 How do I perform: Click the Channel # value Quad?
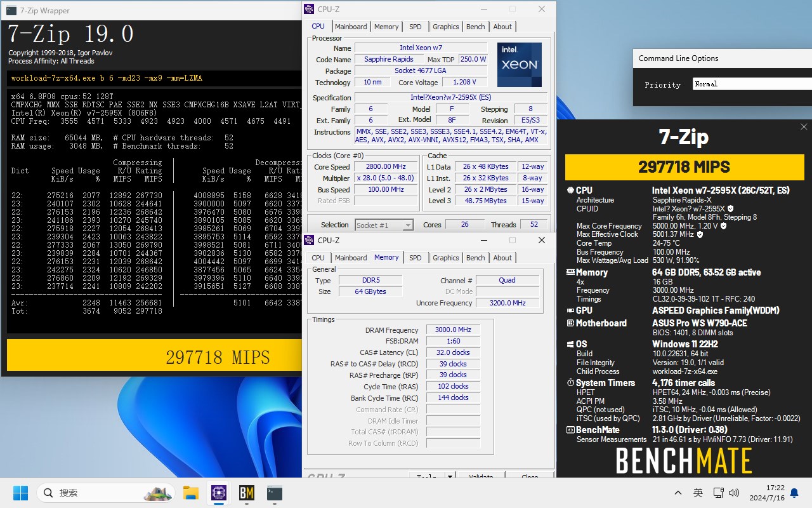coord(507,280)
